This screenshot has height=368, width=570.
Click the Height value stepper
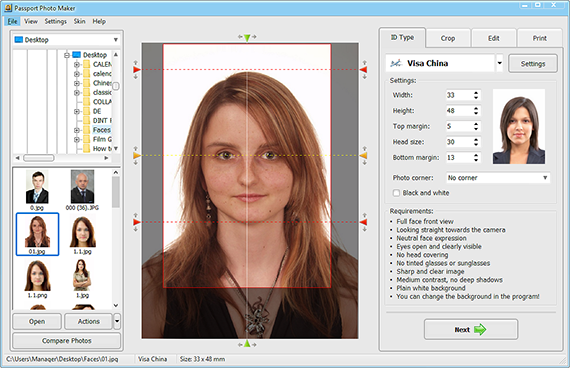pos(476,111)
